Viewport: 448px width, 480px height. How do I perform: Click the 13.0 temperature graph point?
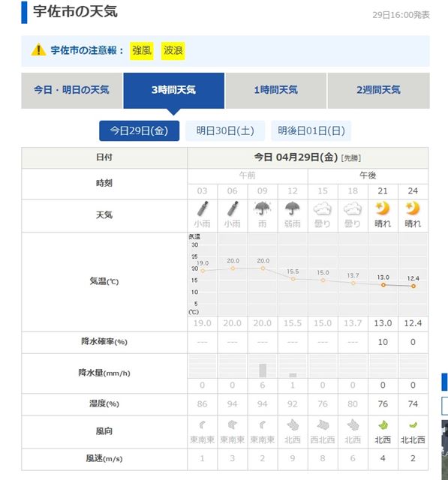coord(383,285)
